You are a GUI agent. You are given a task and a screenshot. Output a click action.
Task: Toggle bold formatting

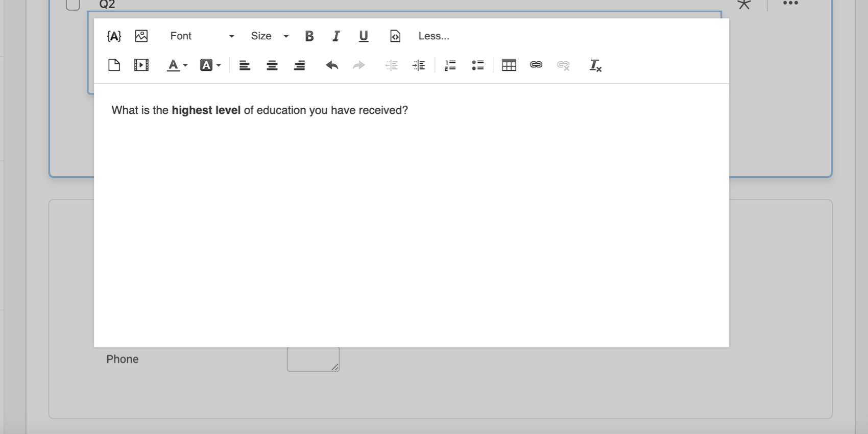coord(309,36)
